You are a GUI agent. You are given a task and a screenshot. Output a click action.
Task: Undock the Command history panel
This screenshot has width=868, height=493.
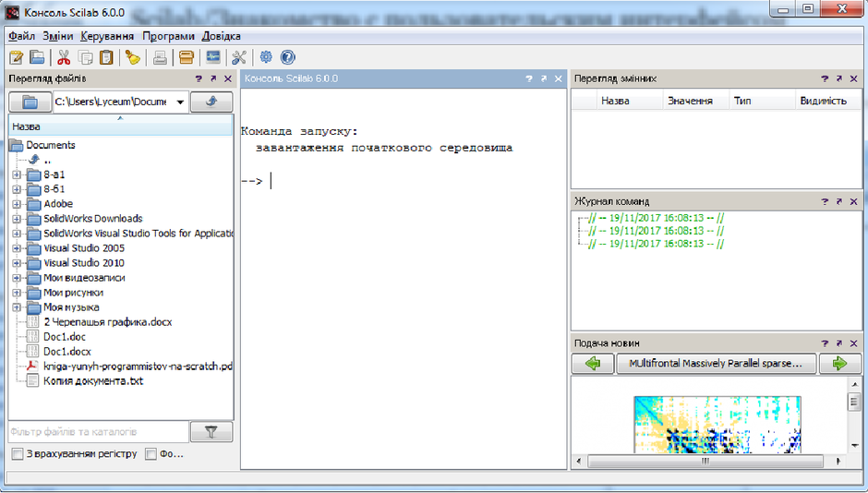click(x=839, y=202)
